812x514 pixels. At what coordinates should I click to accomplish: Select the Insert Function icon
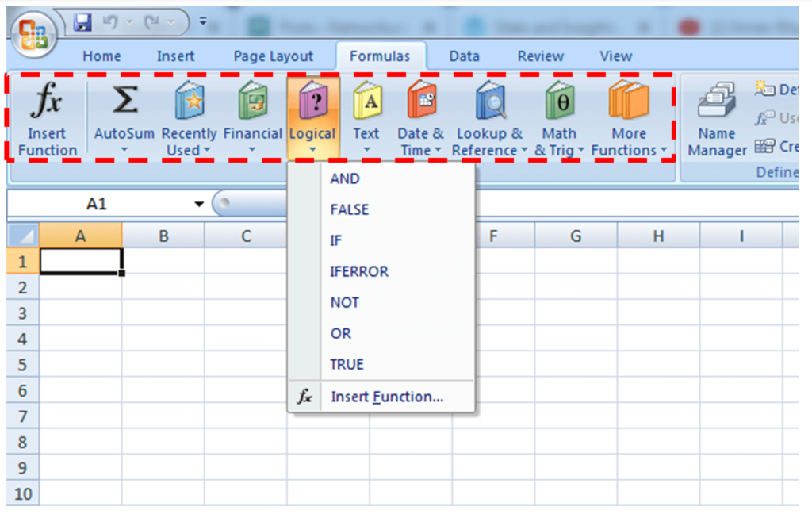[x=45, y=115]
